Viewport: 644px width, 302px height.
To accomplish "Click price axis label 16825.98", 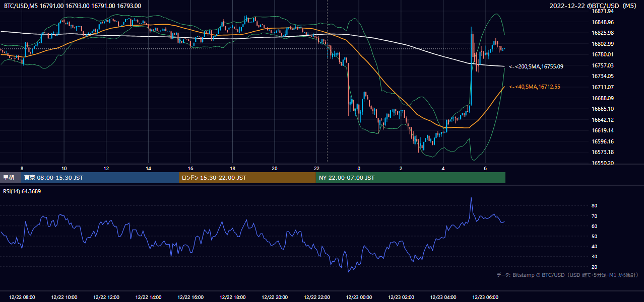I will pyautogui.click(x=603, y=33).
